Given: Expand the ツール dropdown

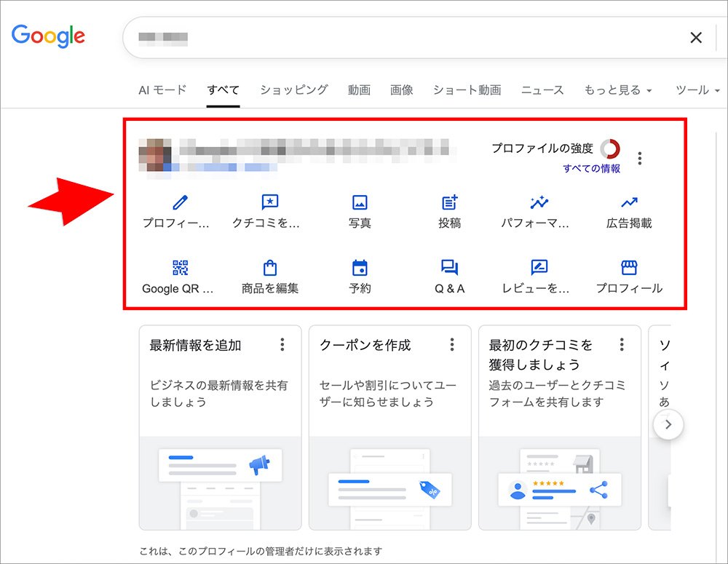Looking at the screenshot, I should (x=697, y=90).
